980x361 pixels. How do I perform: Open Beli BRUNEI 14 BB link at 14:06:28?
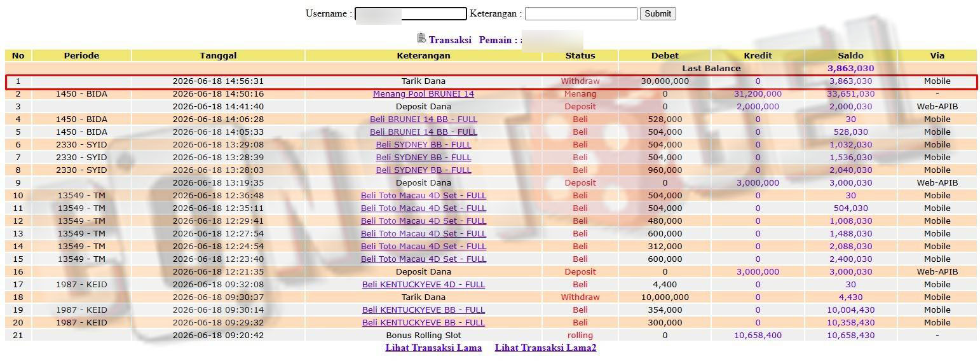tap(423, 119)
